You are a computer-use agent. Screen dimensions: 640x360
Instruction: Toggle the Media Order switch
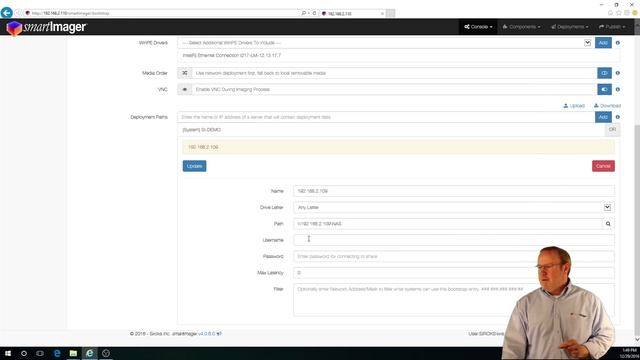click(604, 73)
